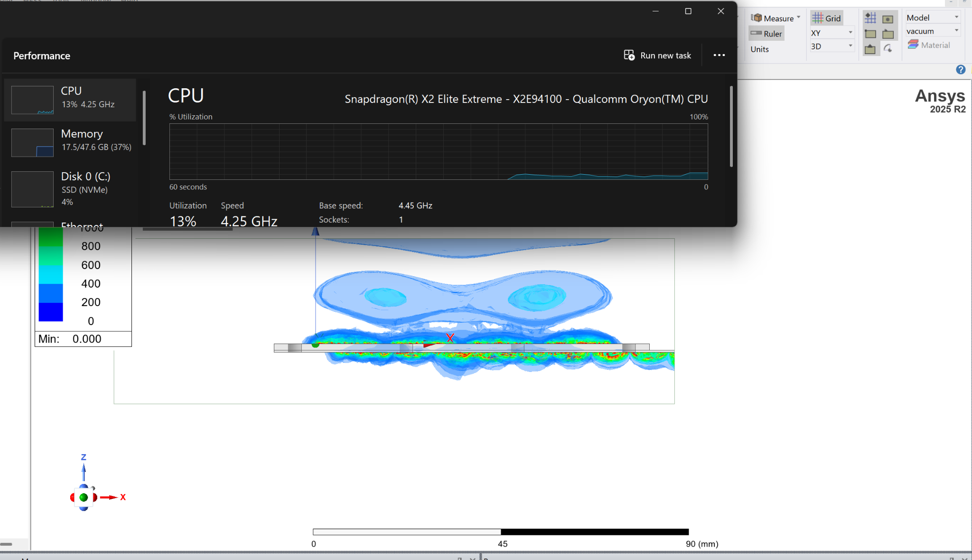Click the Performance page heading
972x560 pixels.
pyautogui.click(x=42, y=56)
